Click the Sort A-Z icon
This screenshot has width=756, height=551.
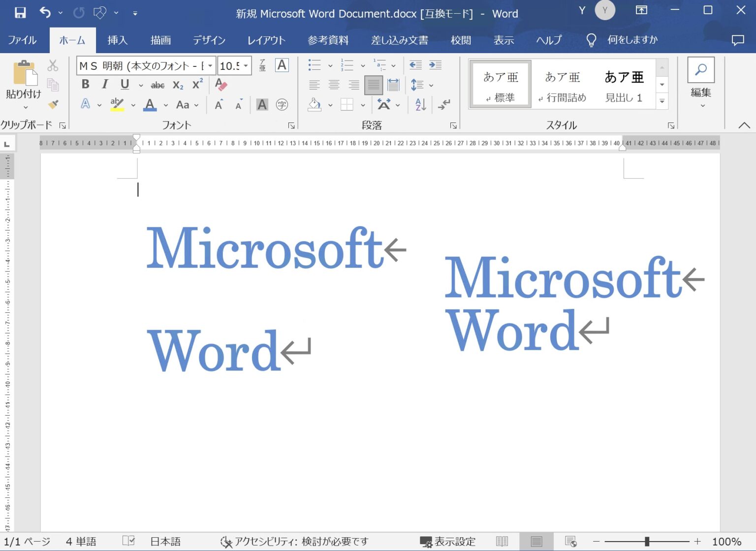click(x=420, y=104)
